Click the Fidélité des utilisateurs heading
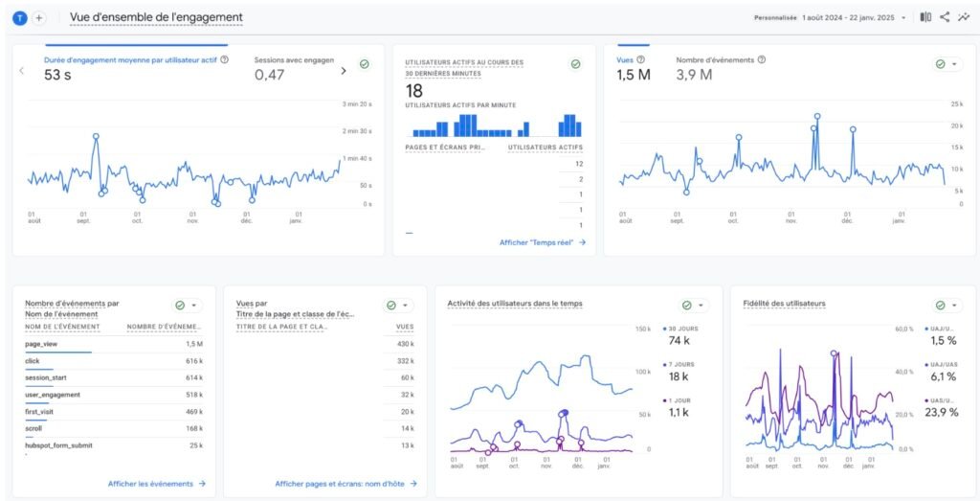Screen dimensions: 980x501 [785, 304]
